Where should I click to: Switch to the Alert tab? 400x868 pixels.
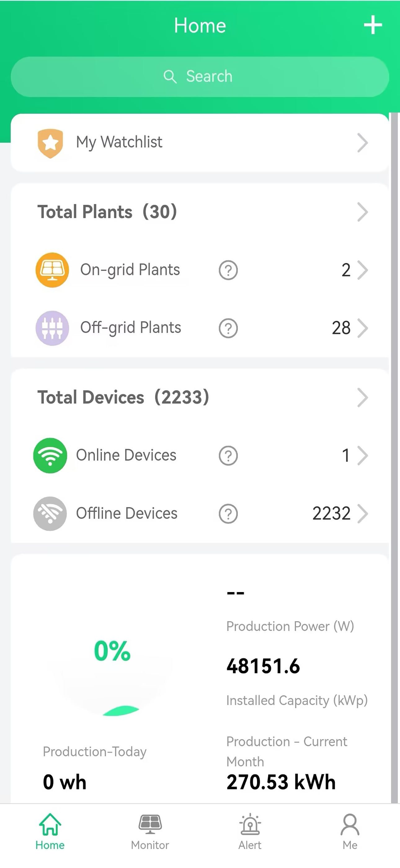tap(250, 831)
